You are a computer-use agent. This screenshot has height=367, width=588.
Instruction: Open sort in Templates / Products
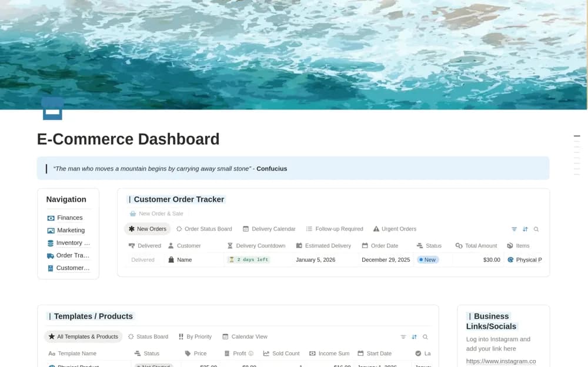tap(415, 337)
